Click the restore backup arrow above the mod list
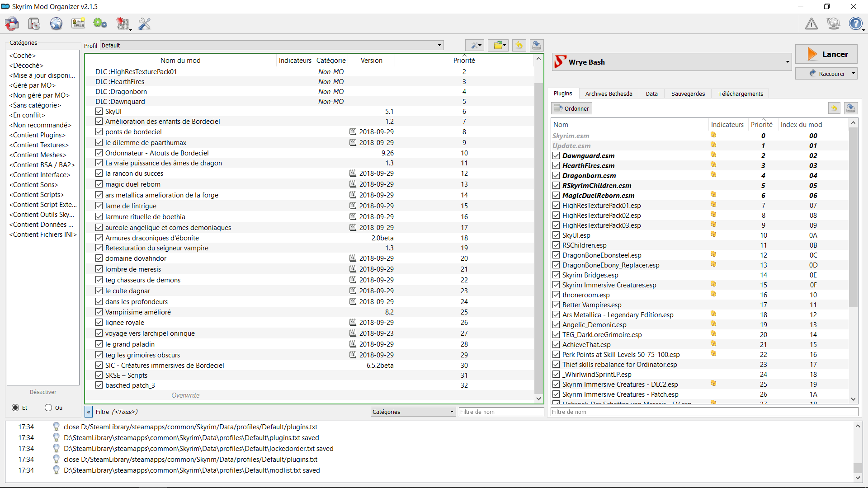868x488 pixels. tap(519, 45)
